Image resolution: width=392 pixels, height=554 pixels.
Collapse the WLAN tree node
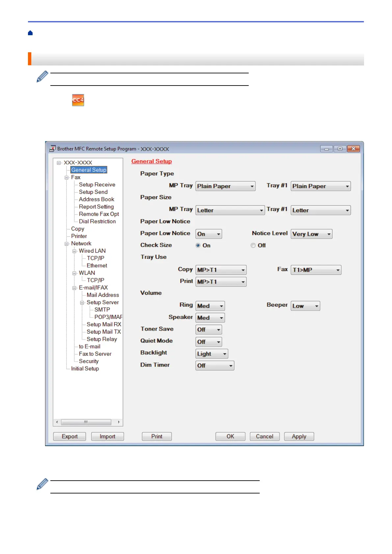(x=74, y=273)
